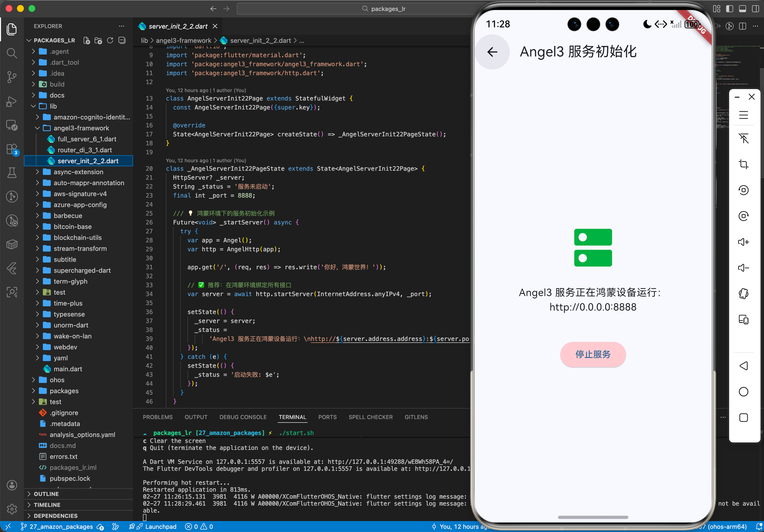Click the New File icon in explorer header
The height and width of the screenshot is (532, 764).
pyautogui.click(x=86, y=41)
